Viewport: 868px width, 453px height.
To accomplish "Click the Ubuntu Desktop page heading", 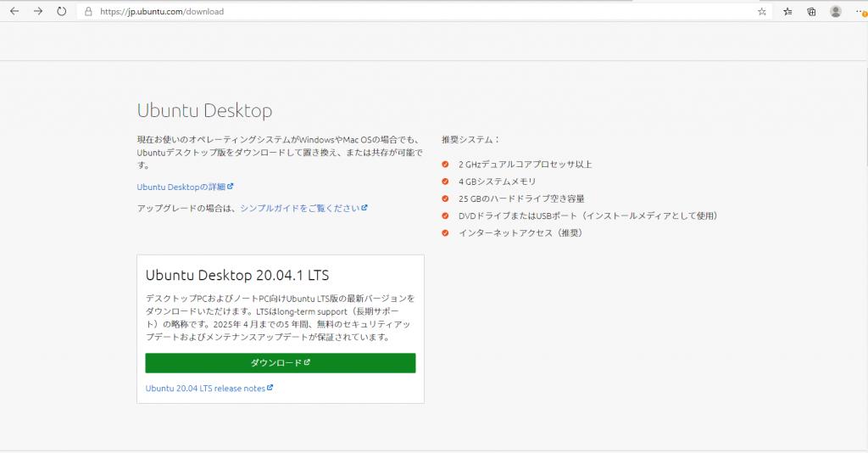I will tap(204, 110).
